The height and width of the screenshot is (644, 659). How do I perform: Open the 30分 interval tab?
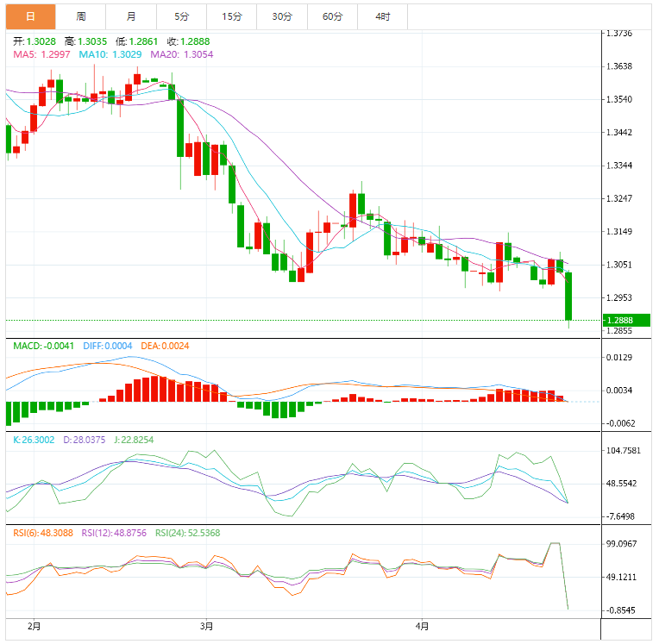click(x=282, y=16)
